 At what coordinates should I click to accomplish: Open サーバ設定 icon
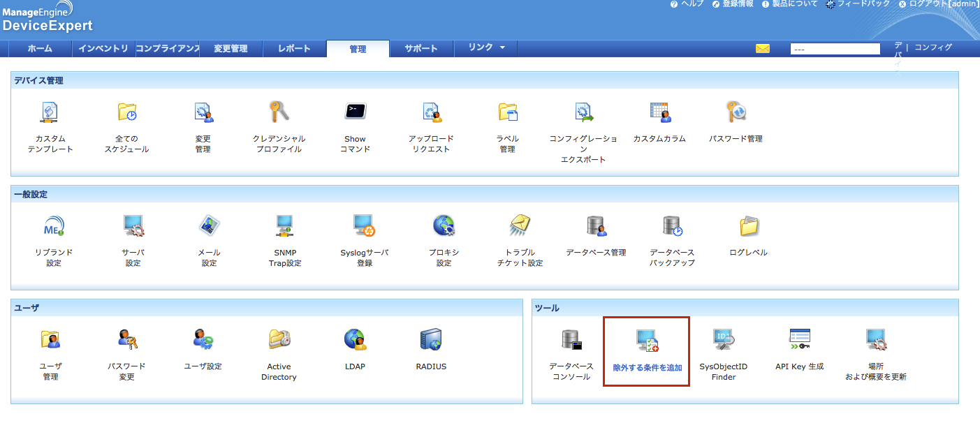[133, 225]
